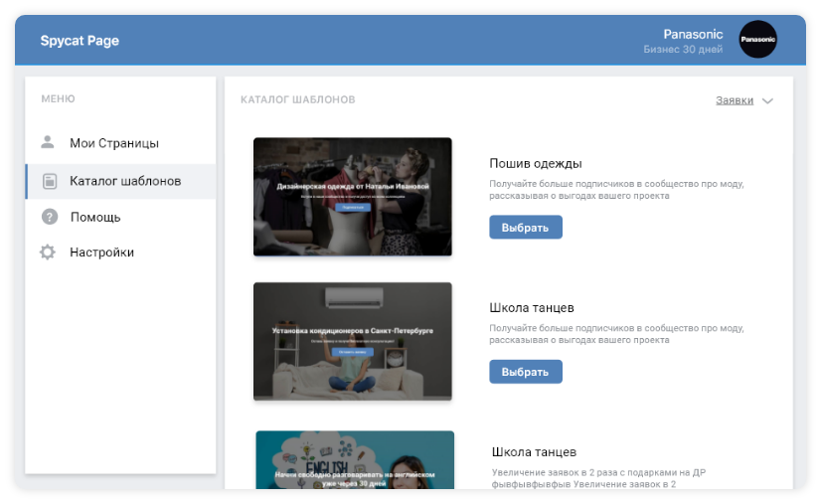The image size is (821, 504).
Task: Click the person icon beside Мои Страницы
Action: 48,142
